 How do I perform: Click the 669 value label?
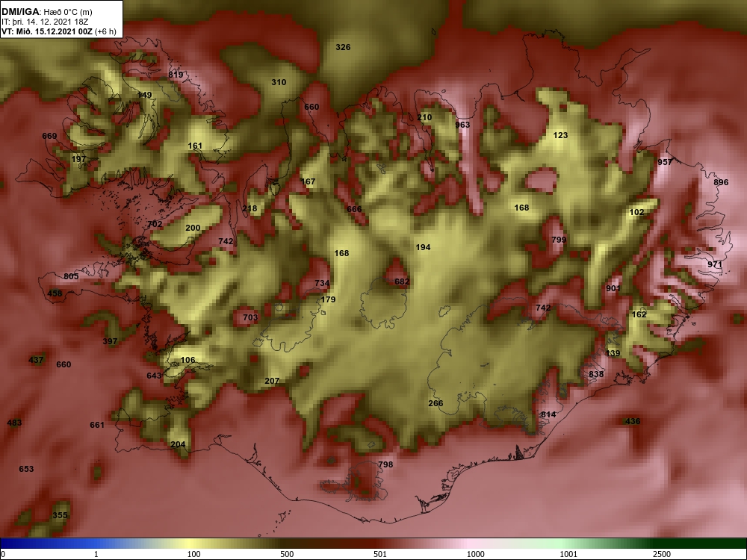click(x=49, y=136)
